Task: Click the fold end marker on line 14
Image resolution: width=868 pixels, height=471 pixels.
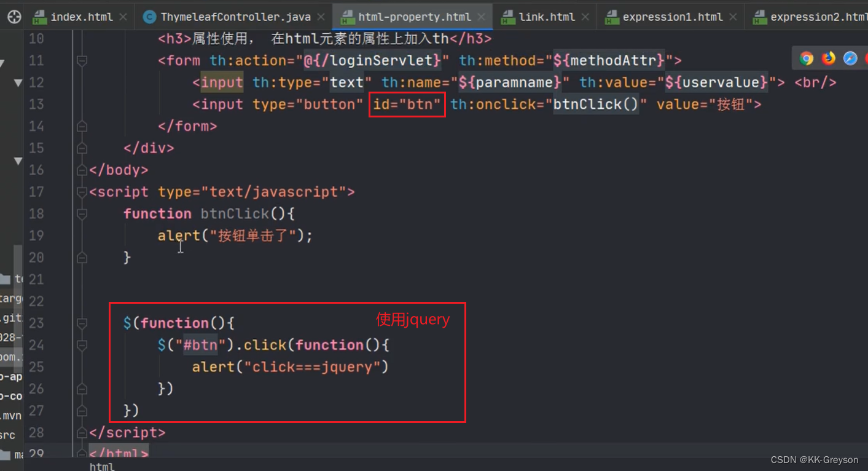Action: pos(82,126)
